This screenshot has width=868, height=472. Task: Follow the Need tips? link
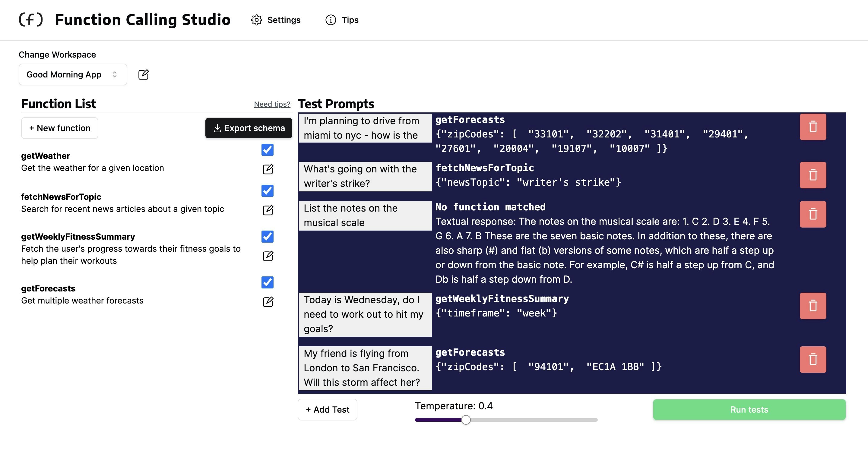(x=272, y=104)
